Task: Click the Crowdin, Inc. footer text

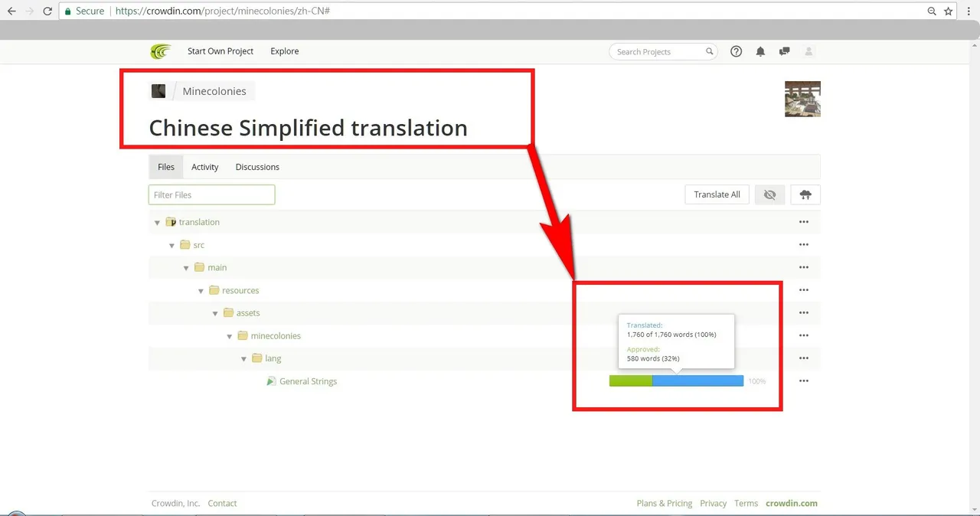Action: (x=175, y=503)
